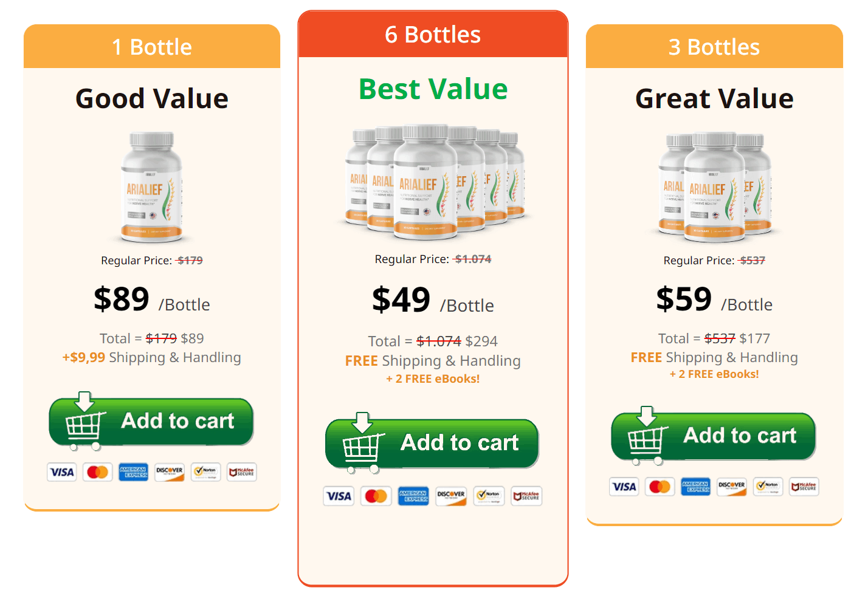Add the 6 Bottles package to cart

coord(432,443)
